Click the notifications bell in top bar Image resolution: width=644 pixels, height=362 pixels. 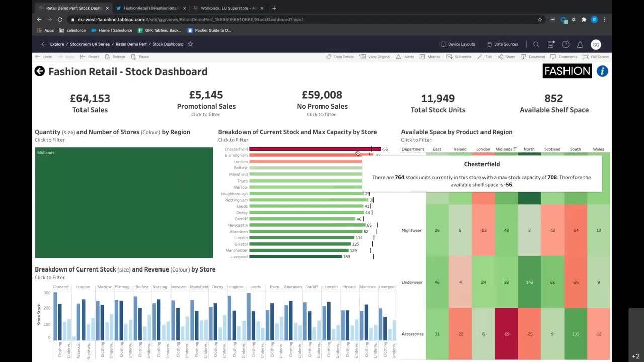point(581,44)
